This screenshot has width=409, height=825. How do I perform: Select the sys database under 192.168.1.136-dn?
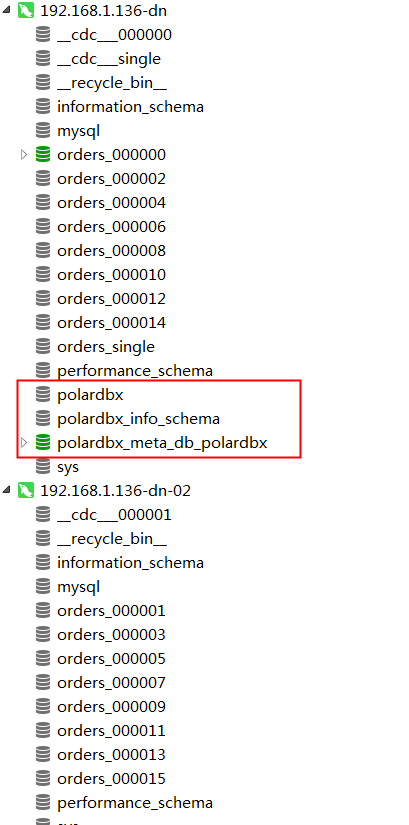pos(68,467)
